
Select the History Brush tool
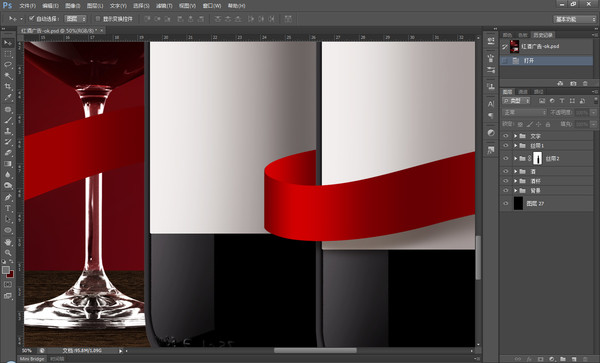click(x=8, y=142)
